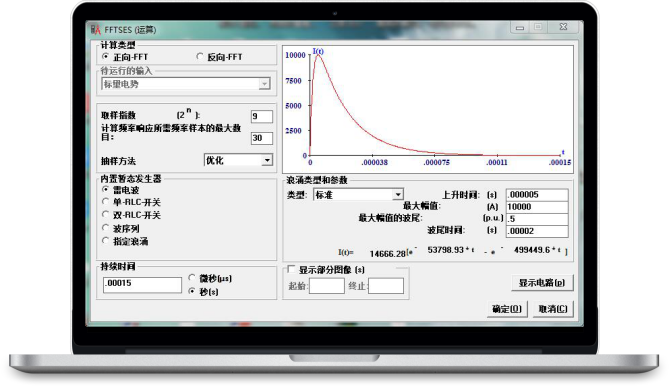Select the 反向-FFT radio button
The height and width of the screenshot is (387, 670).
pos(200,56)
